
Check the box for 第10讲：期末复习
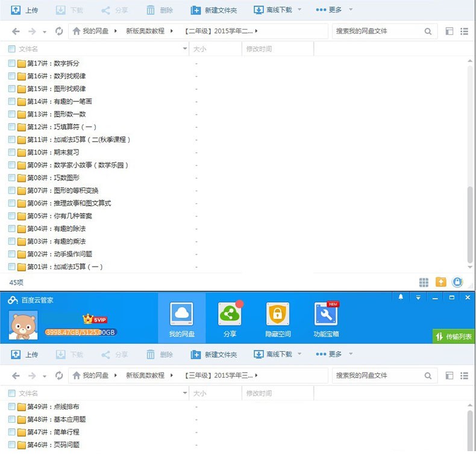point(12,152)
